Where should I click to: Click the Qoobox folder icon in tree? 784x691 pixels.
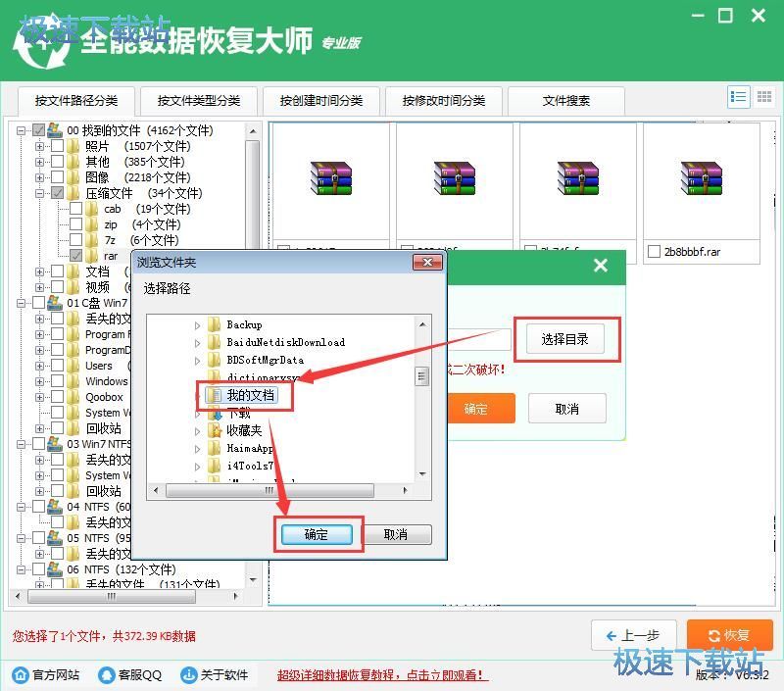coord(73,397)
